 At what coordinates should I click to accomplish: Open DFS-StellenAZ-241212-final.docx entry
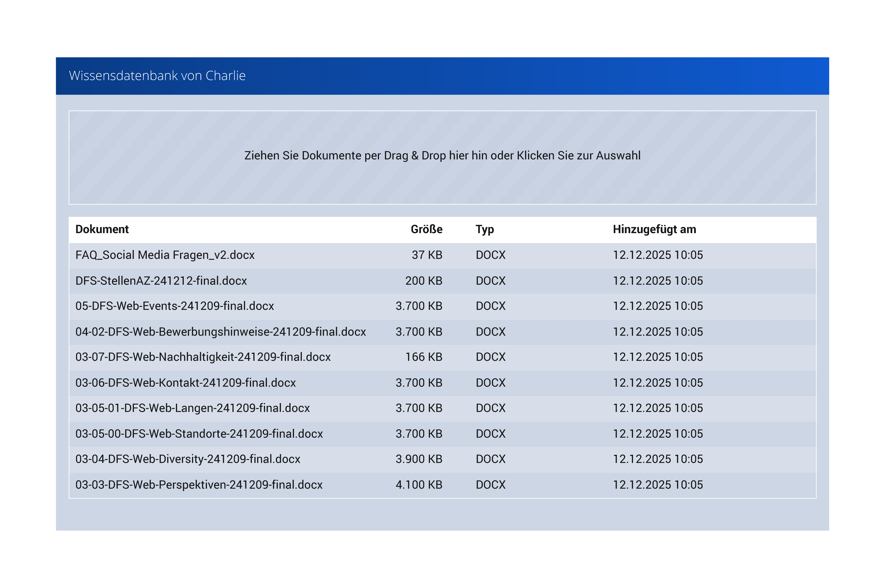[x=161, y=281]
